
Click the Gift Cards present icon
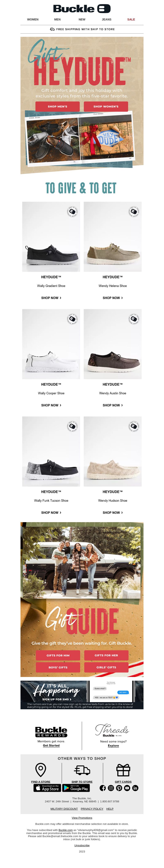click(123, 770)
